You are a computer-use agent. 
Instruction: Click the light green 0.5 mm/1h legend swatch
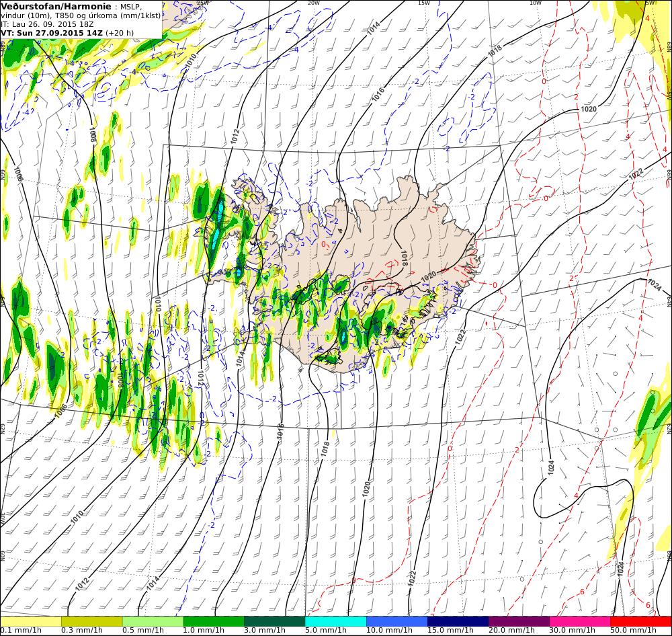point(153,621)
